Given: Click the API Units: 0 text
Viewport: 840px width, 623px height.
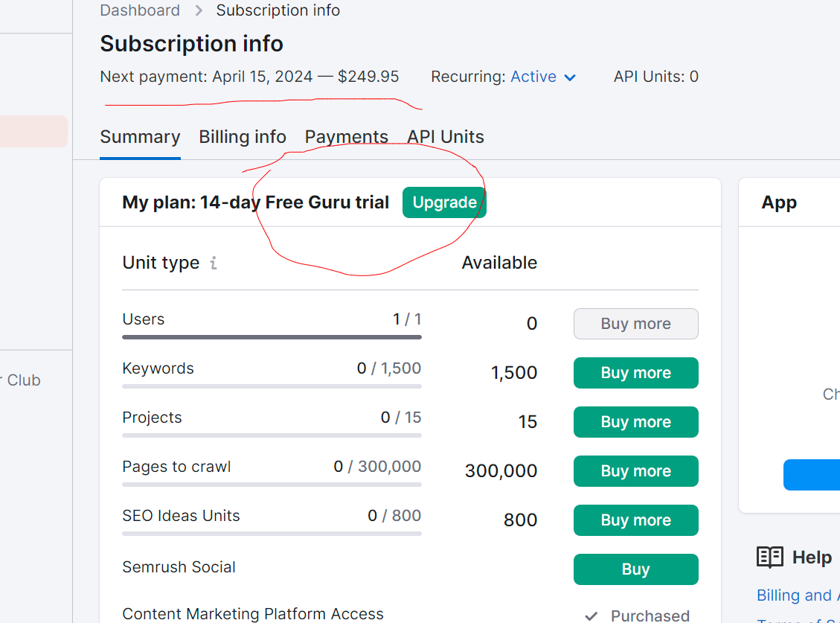Looking at the screenshot, I should [655, 77].
